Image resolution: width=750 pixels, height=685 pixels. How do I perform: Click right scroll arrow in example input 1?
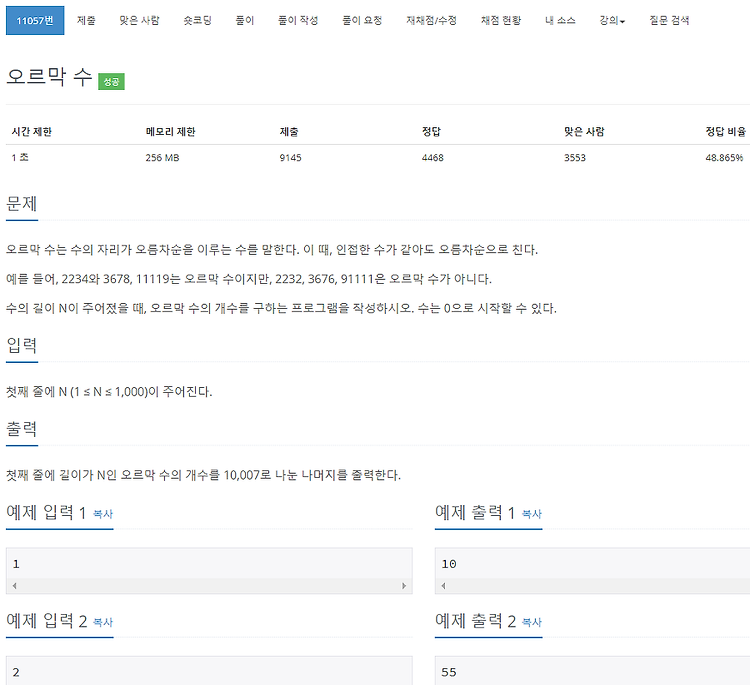point(404,586)
